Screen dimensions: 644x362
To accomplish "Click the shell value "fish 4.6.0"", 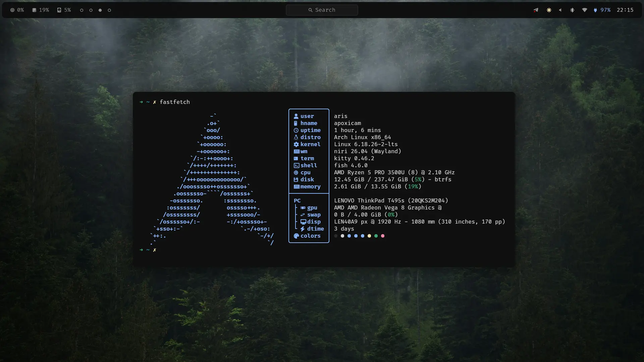I will [351, 166].
